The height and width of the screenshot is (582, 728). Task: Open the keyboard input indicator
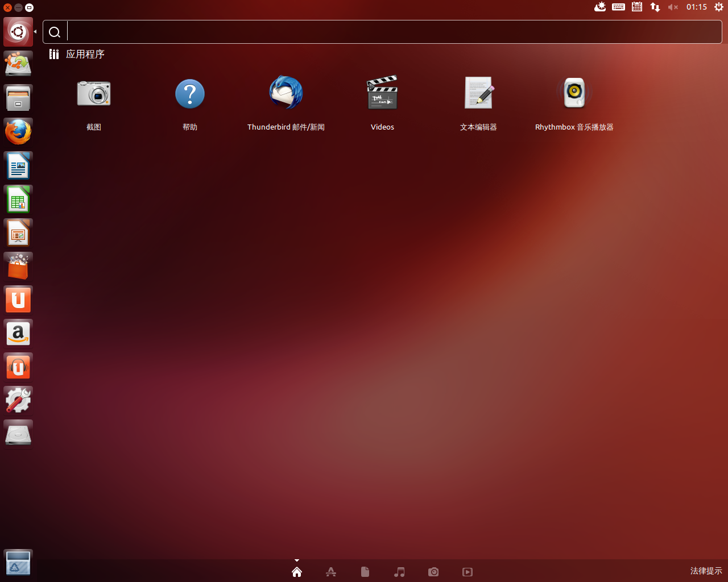click(x=619, y=7)
